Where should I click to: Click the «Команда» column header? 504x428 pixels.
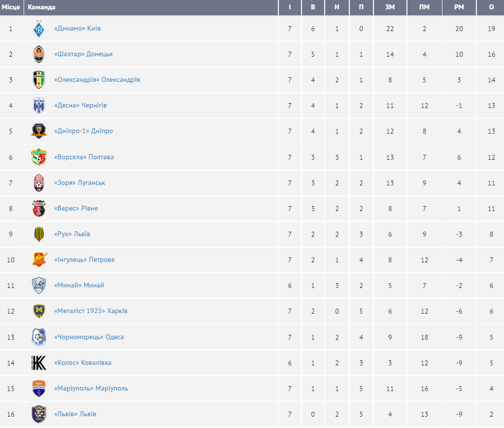[42, 7]
